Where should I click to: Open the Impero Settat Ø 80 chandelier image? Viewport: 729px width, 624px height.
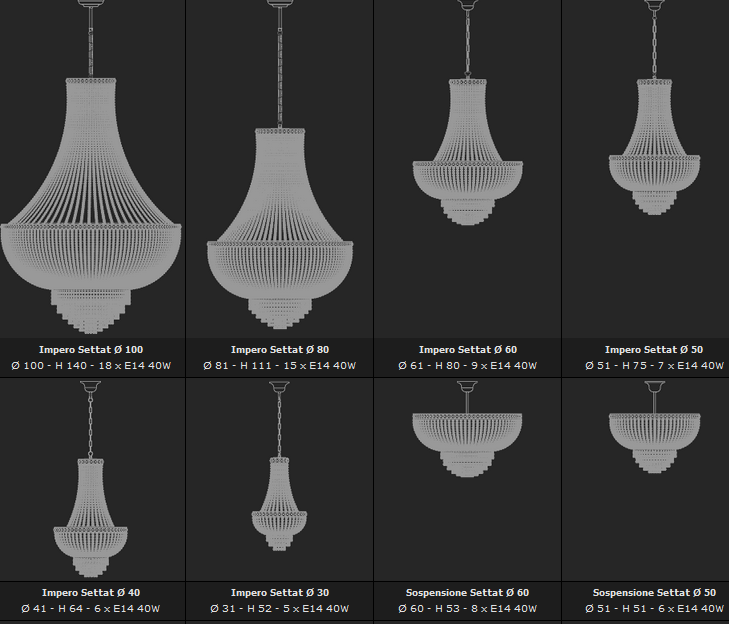point(279,168)
